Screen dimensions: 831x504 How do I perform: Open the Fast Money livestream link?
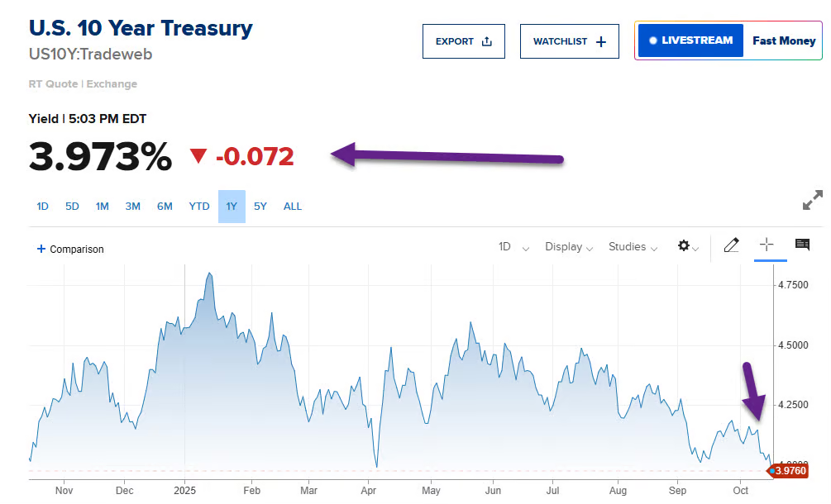pos(783,40)
